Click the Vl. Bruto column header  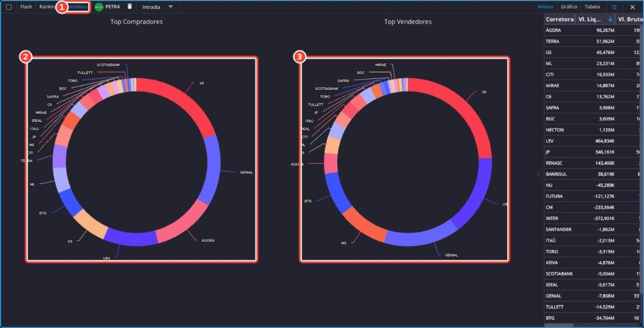(630, 19)
